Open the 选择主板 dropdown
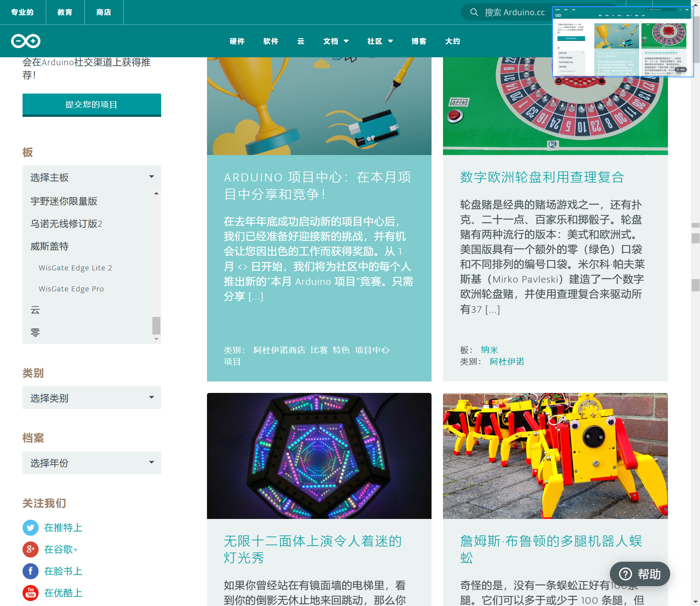 click(x=92, y=177)
